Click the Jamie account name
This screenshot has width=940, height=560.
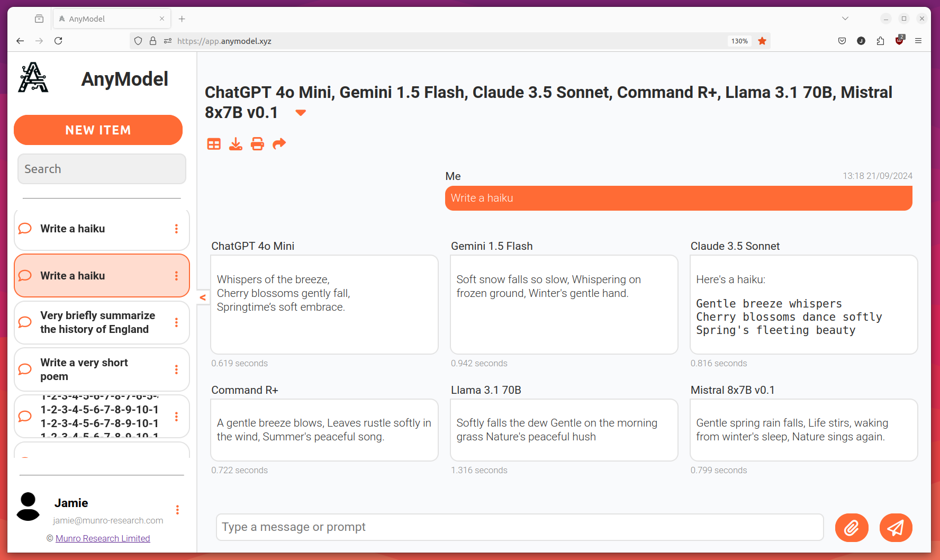click(x=71, y=503)
